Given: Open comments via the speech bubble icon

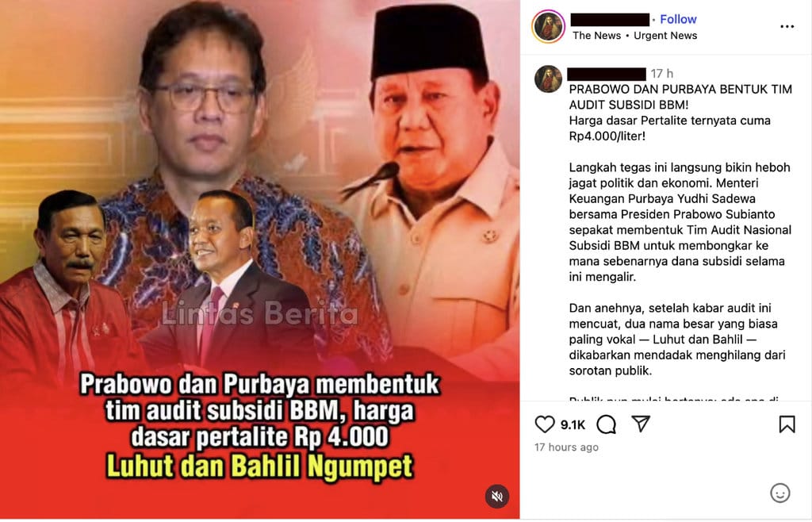Looking at the screenshot, I should tap(607, 424).
